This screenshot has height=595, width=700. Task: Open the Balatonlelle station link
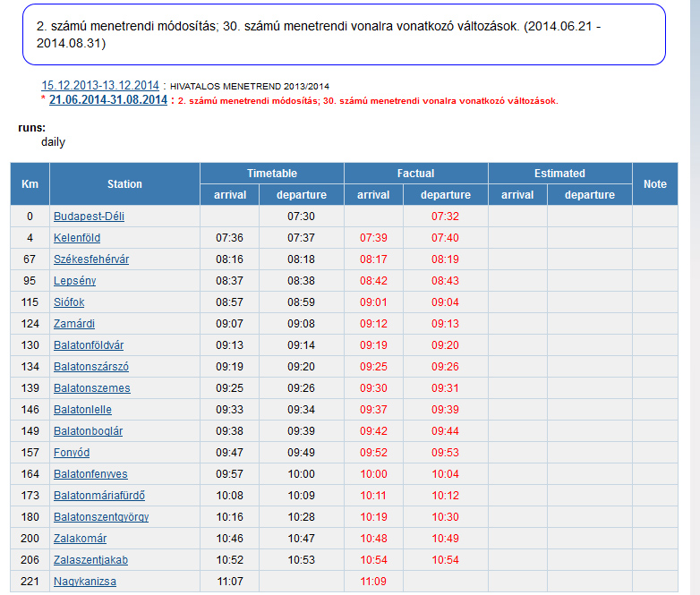[x=82, y=409]
